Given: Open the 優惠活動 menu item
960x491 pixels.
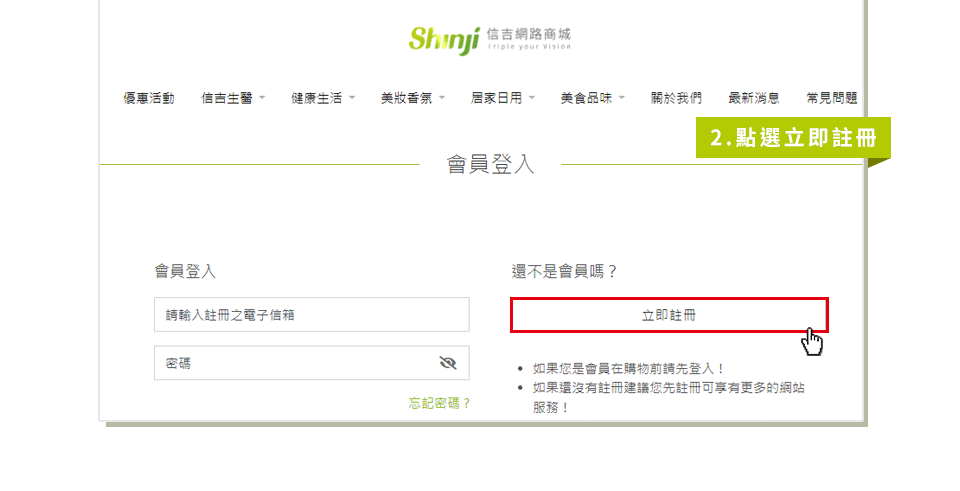Looking at the screenshot, I should tap(149, 98).
